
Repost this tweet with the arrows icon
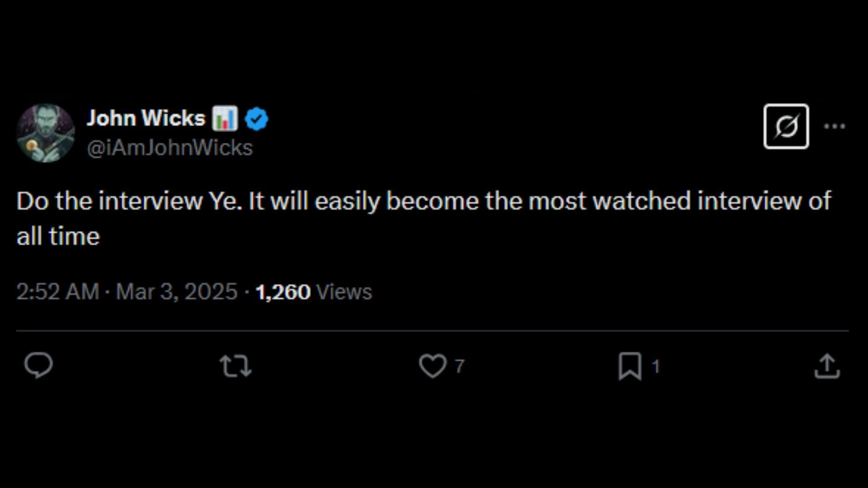(235, 366)
